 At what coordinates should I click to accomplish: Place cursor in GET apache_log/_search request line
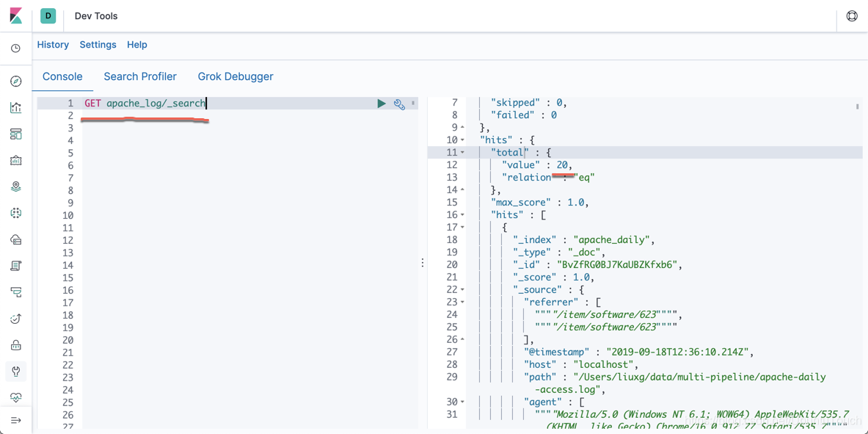tap(145, 103)
